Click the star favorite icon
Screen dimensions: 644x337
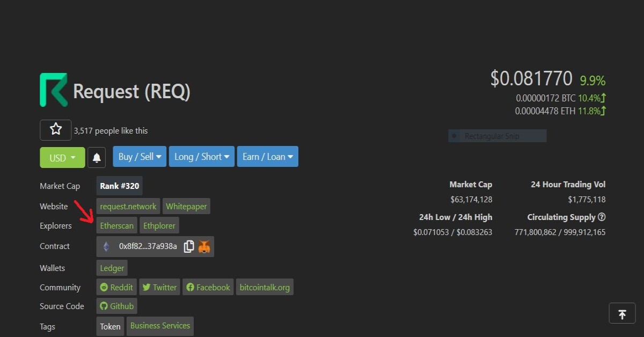click(x=55, y=130)
